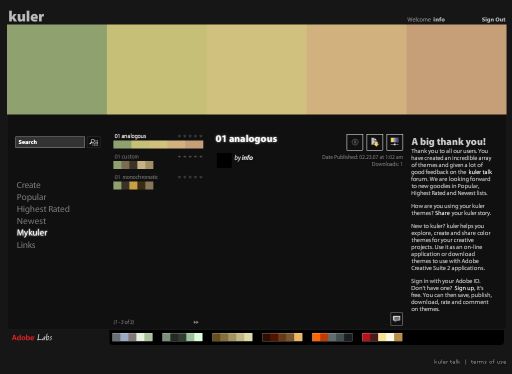Select the dark green-mint theme in bottom strip

click(182, 337)
